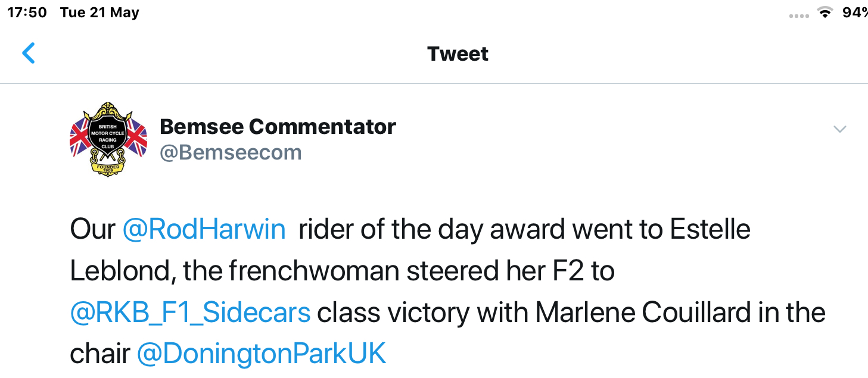This screenshot has width=868, height=378.
Task: Open the @RodHarwin mention
Action: click(x=204, y=230)
